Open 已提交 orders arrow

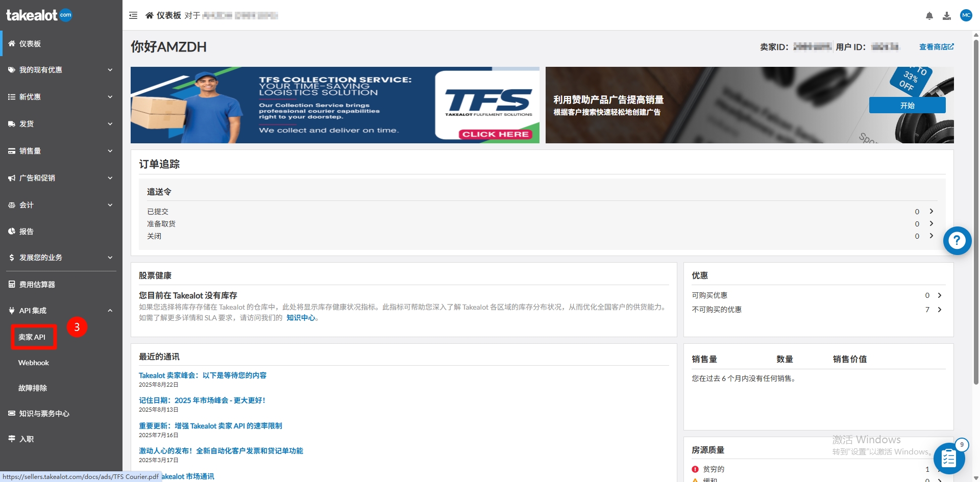tap(932, 211)
